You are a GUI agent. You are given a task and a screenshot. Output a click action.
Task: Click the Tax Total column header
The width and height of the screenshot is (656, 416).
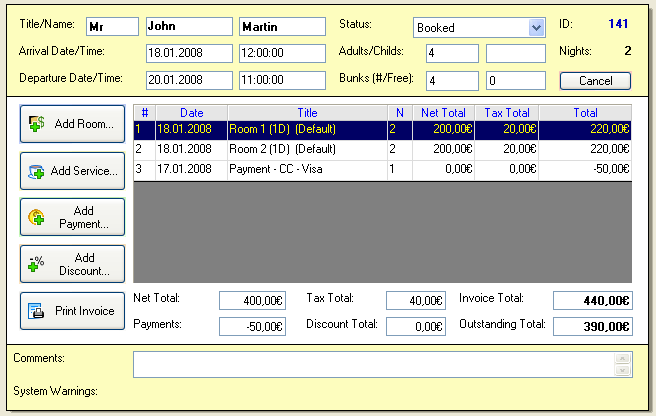pyautogui.click(x=507, y=113)
